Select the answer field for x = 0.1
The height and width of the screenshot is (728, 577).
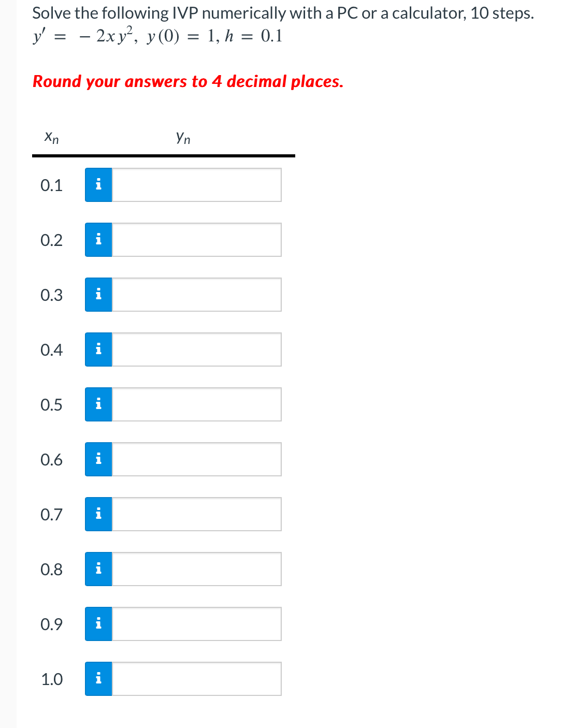tap(197, 185)
